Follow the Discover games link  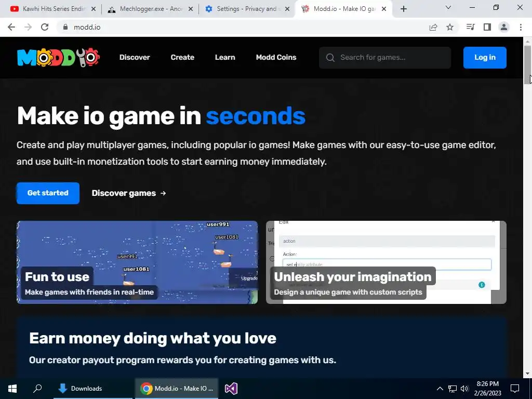pos(129,193)
